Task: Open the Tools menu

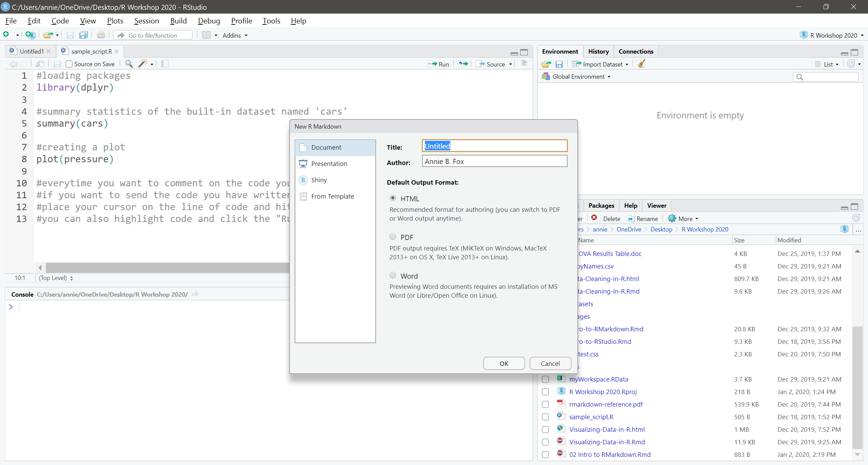Action: pos(271,21)
